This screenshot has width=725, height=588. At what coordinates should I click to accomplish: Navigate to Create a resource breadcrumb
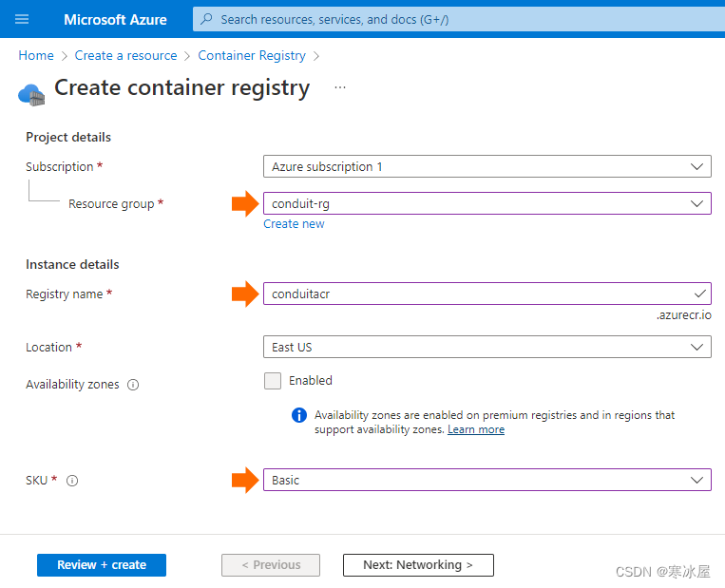click(x=125, y=56)
